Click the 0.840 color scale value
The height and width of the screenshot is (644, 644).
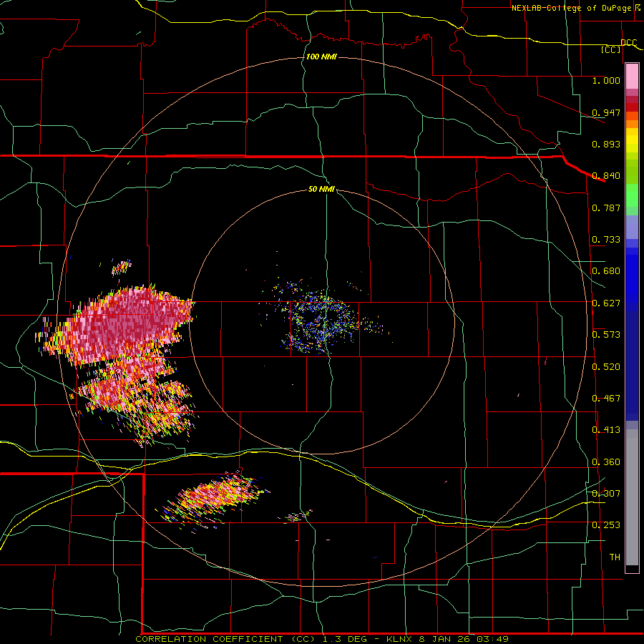pyautogui.click(x=606, y=176)
